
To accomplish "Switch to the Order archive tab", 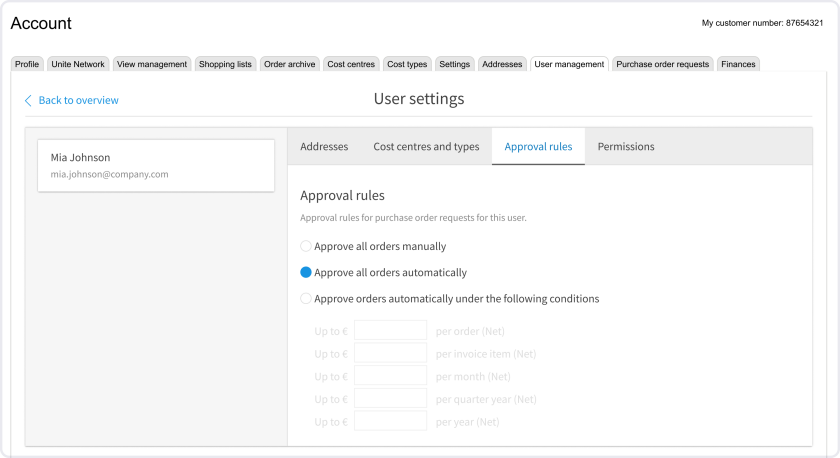I will coord(289,64).
